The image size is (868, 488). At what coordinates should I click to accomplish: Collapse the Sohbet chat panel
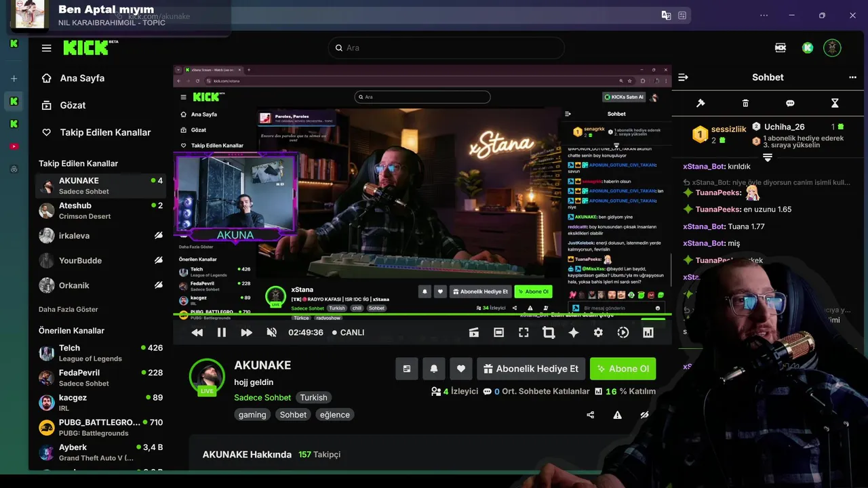coord(684,77)
